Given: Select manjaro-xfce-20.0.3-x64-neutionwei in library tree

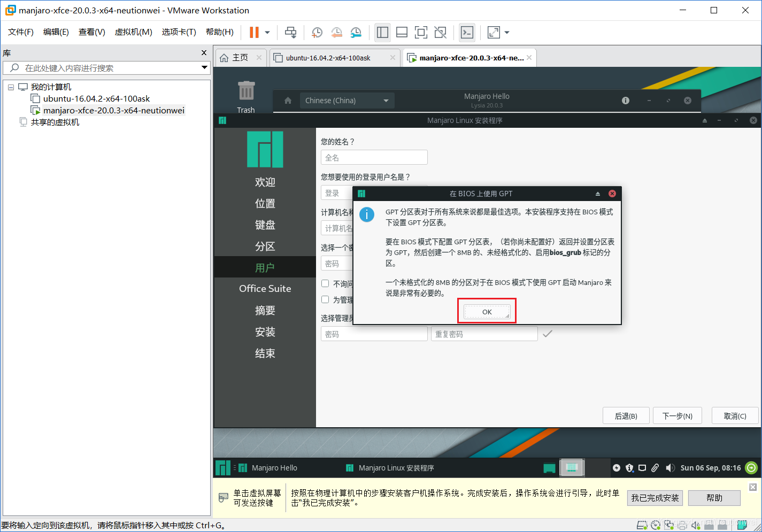Looking at the screenshot, I should pyautogui.click(x=113, y=111).
